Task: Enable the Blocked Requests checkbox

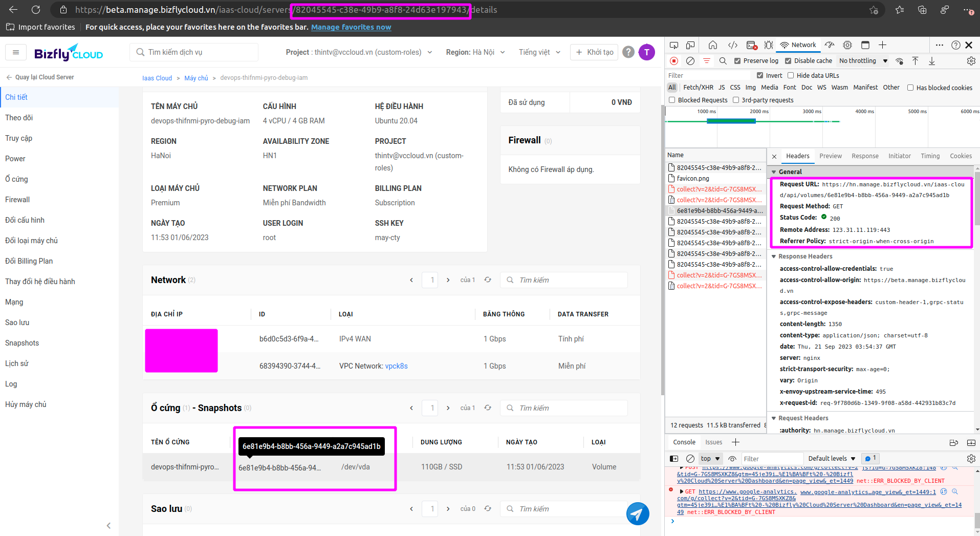Action: point(672,100)
